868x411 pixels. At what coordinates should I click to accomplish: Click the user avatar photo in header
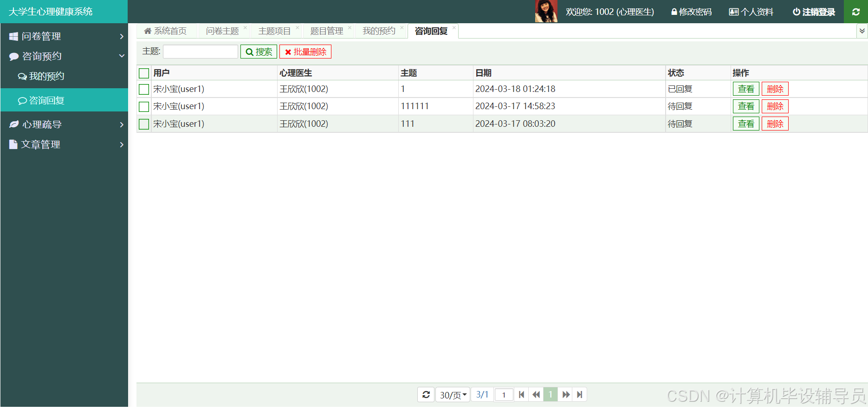(x=546, y=11)
